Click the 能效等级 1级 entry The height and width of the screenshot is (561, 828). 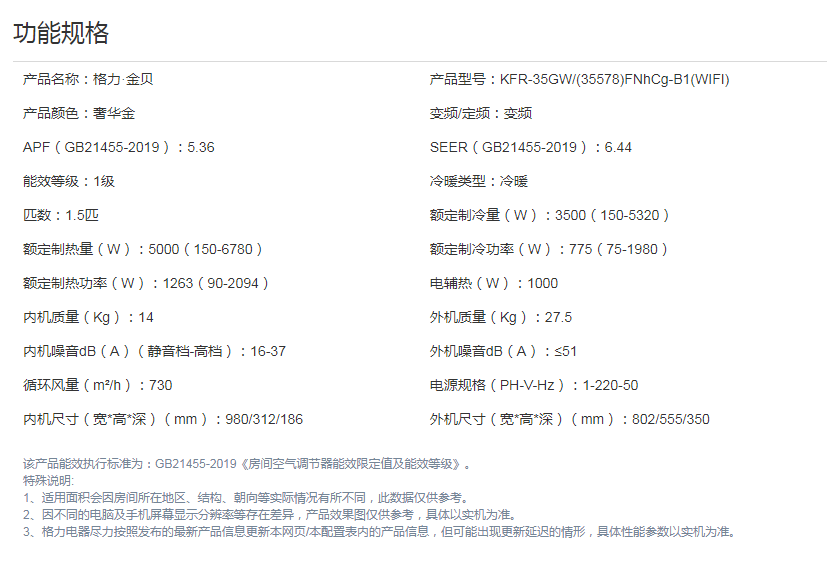[69, 181]
